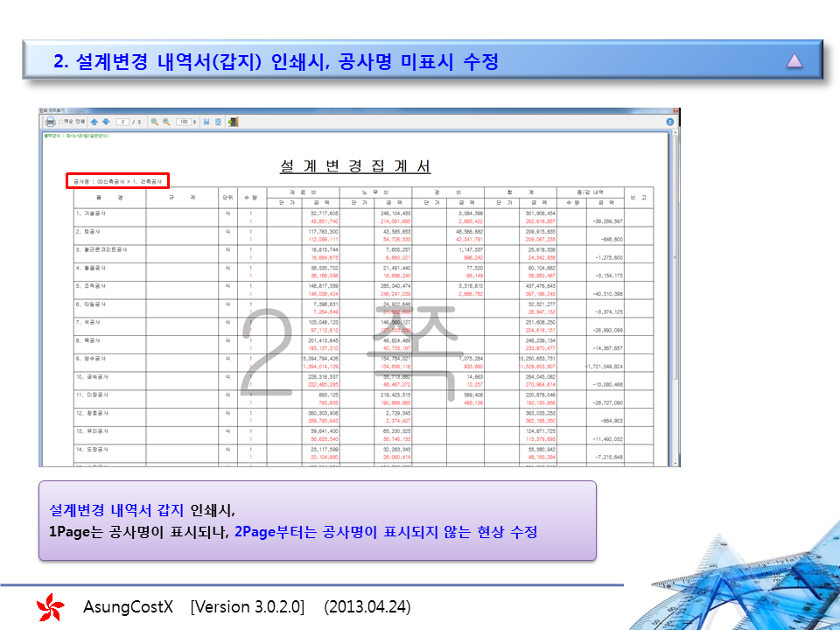Click the printer icon in preview toolbar
840x630 pixels.
tap(51, 122)
